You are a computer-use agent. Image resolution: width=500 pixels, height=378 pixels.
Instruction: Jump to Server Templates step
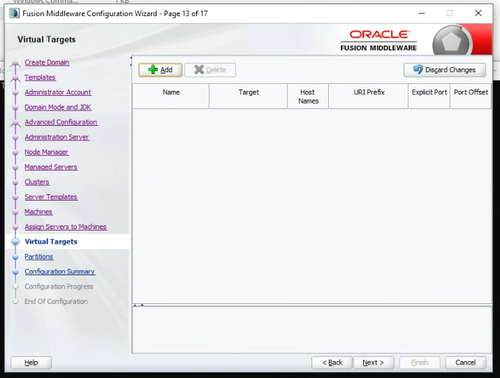[x=51, y=197]
